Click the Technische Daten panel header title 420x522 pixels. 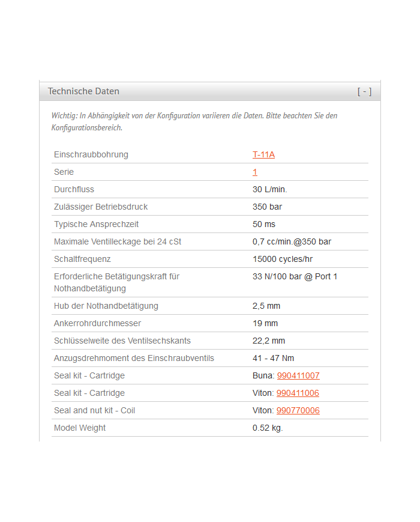click(83, 91)
